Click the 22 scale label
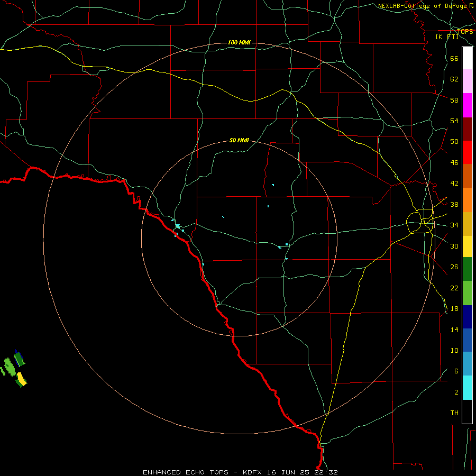This screenshot has height=476, width=476. (x=454, y=288)
